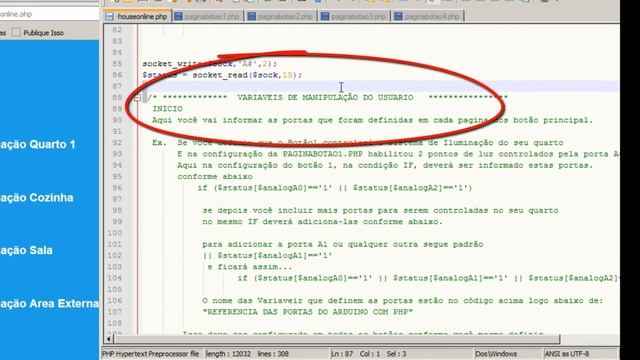Click the length : 12032 status entry

point(229,354)
